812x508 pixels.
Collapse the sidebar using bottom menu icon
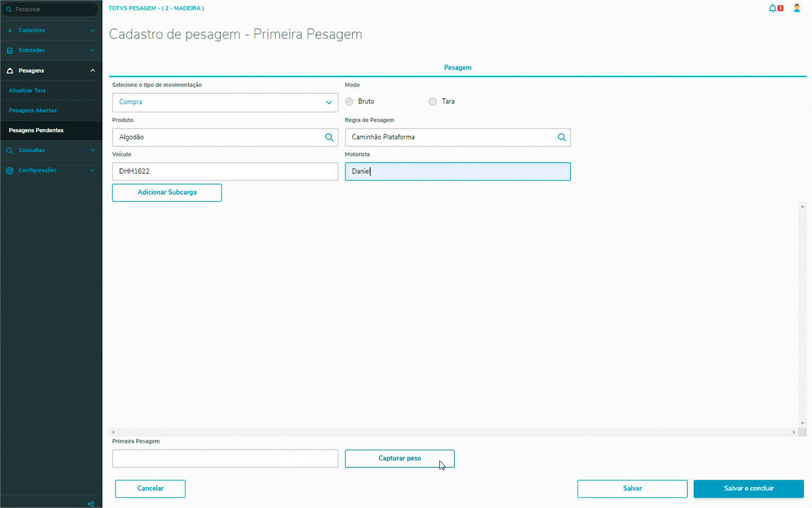coord(91,503)
